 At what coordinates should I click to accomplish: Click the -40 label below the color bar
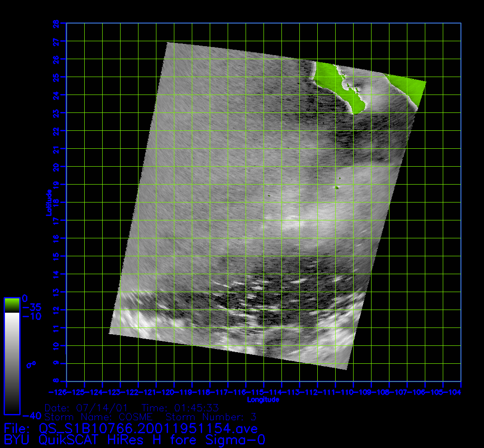[x=30, y=414]
